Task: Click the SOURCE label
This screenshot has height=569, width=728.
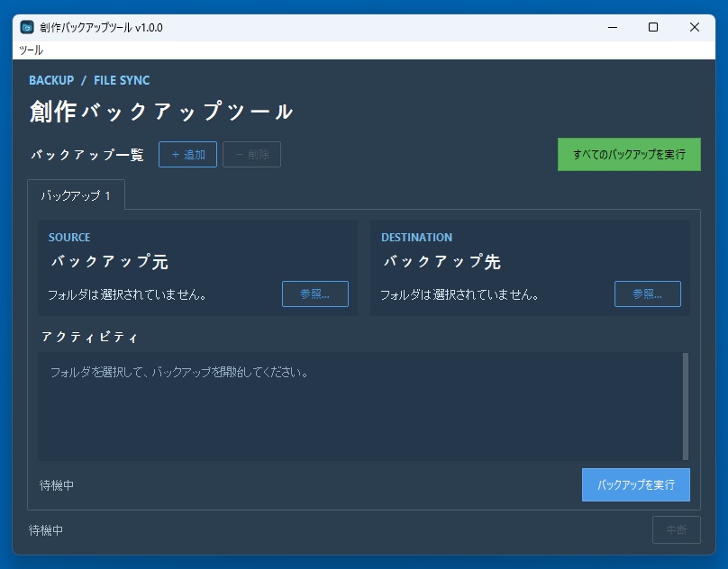Action: (69, 237)
